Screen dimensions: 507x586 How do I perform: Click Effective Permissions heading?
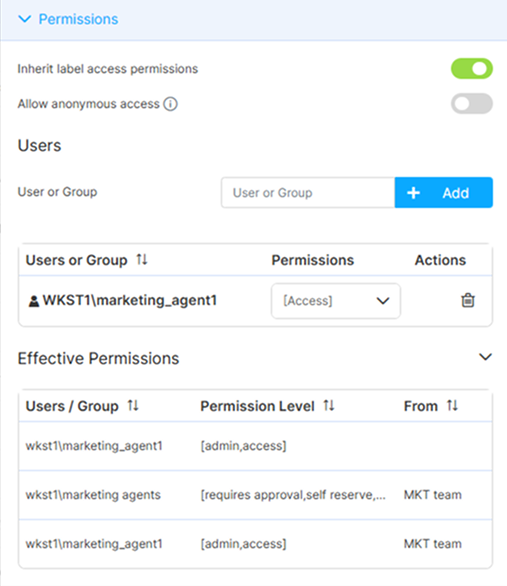click(99, 358)
